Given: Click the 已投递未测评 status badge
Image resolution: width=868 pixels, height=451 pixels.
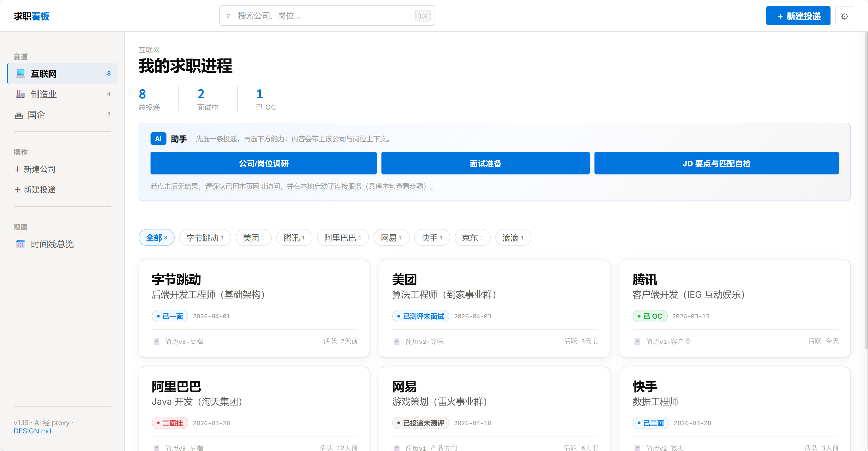Looking at the screenshot, I should (x=421, y=423).
